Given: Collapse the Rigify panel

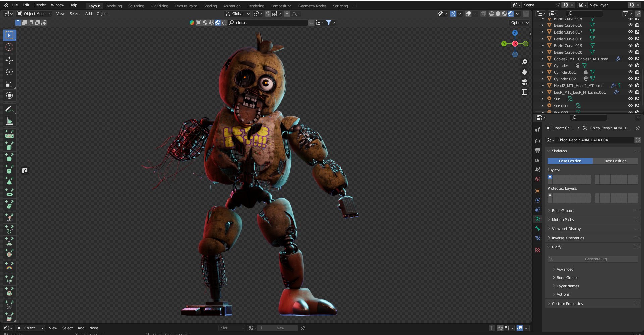Looking at the screenshot, I should 593,247.
